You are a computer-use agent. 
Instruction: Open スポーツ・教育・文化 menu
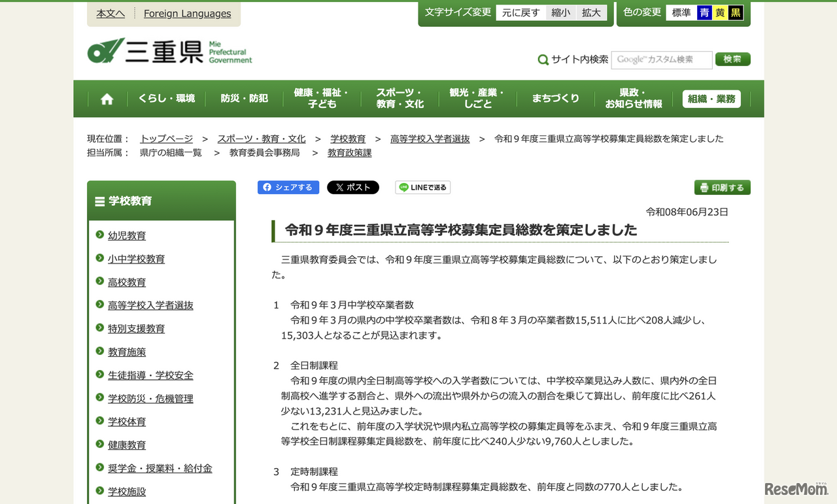pos(400,99)
